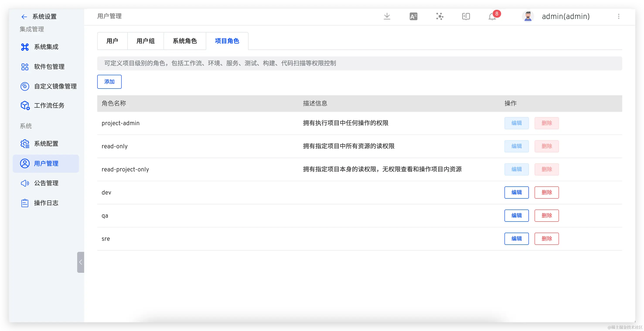The image size is (644, 331).
Task: Click the notification bell icon
Action: tap(492, 17)
